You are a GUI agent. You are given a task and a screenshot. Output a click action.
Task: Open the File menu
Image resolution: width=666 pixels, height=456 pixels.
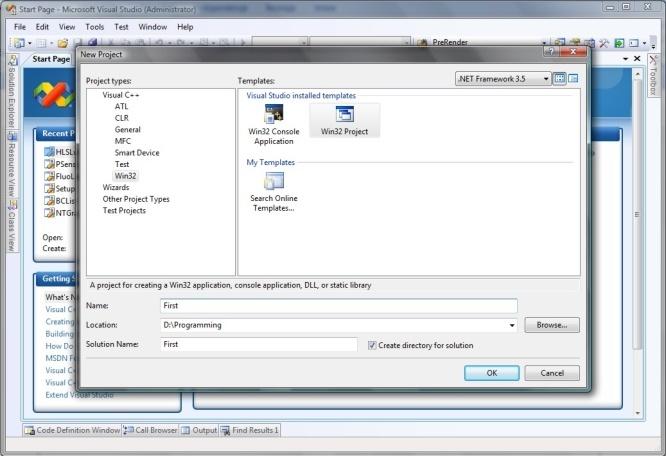pyautogui.click(x=20, y=27)
